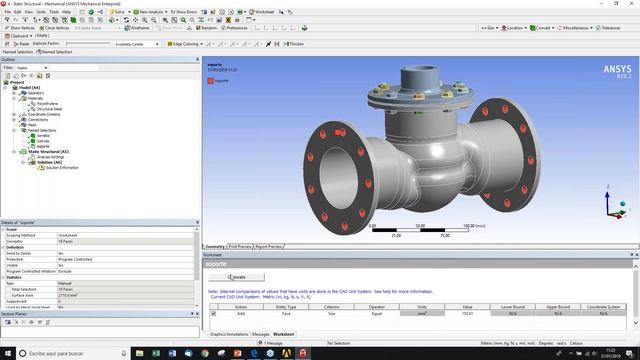Screen dimensions: 640x360
Task: Switch to the Report Preview tab
Action: (269, 247)
